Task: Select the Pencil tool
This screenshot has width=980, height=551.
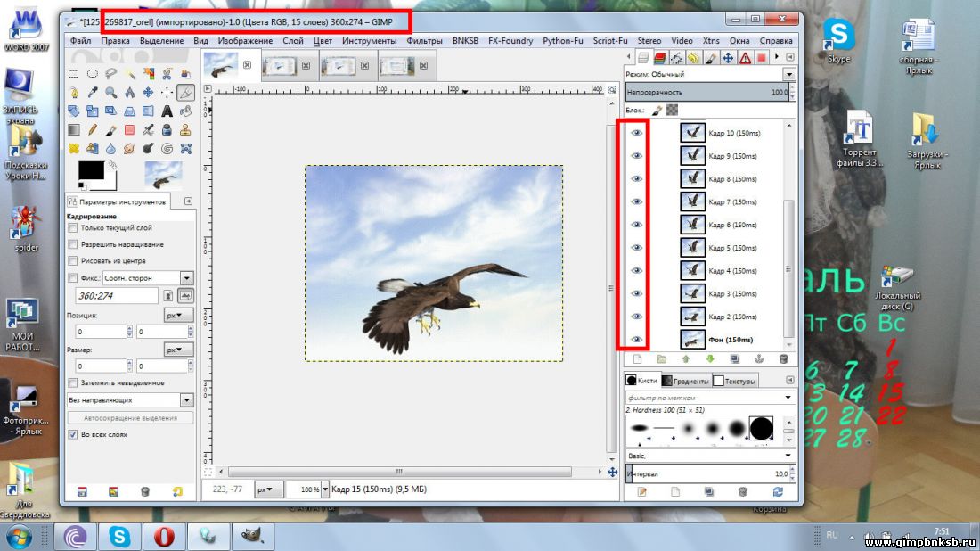Action: [92, 130]
